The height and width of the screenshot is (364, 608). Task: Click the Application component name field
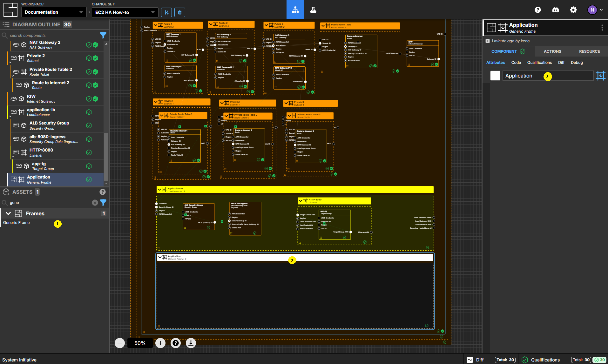[x=548, y=76]
